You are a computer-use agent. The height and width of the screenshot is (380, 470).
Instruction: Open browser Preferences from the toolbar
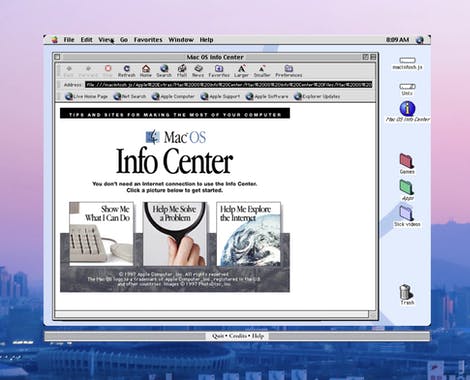pos(289,71)
